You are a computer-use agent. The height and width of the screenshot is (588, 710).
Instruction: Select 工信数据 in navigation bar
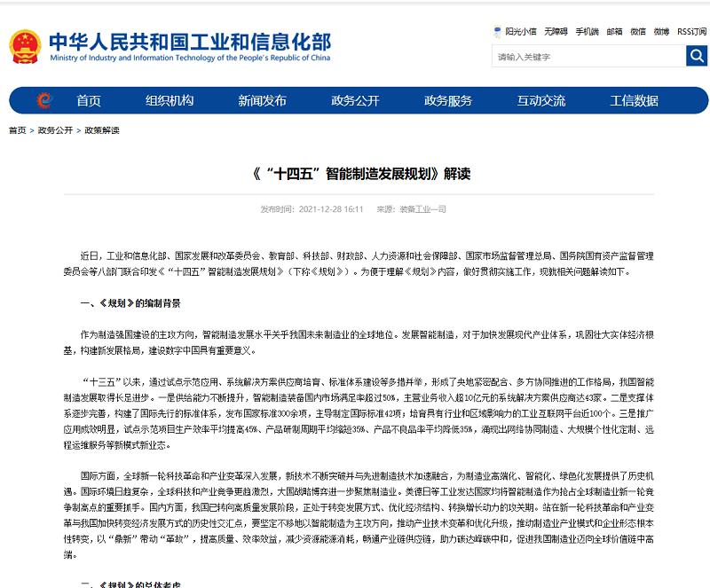pos(634,100)
